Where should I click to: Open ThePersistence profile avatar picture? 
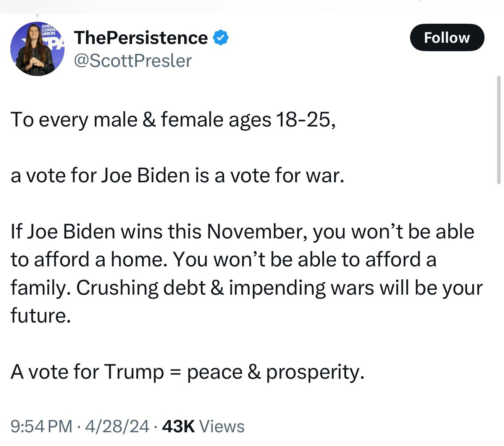coord(37,49)
